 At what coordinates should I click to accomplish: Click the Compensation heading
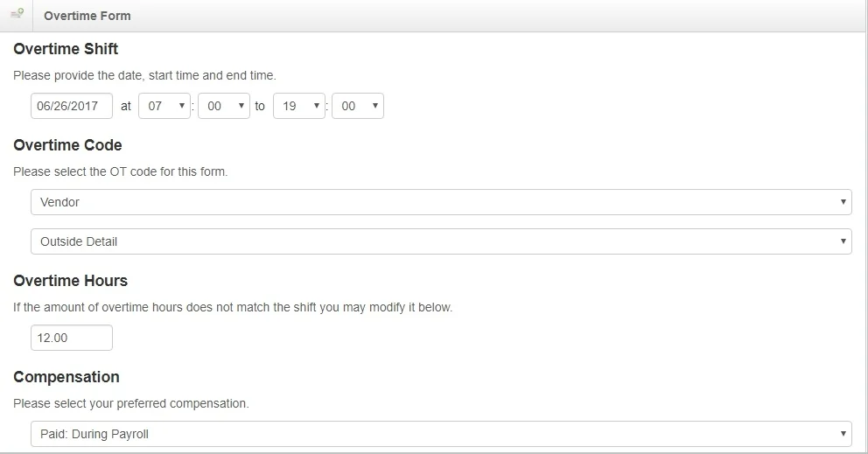tap(66, 377)
